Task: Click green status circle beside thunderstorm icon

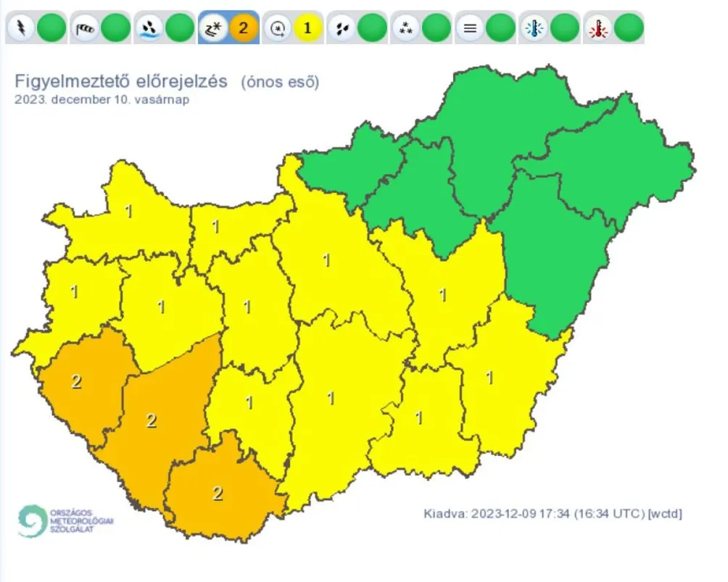Action: (x=51, y=29)
